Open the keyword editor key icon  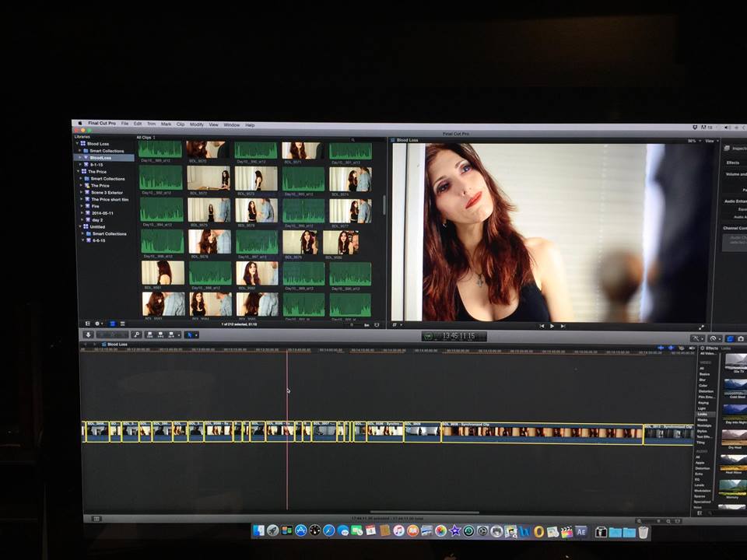point(136,334)
